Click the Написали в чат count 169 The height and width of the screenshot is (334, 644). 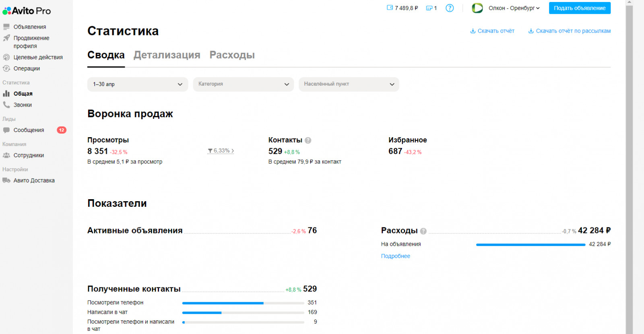click(x=312, y=312)
